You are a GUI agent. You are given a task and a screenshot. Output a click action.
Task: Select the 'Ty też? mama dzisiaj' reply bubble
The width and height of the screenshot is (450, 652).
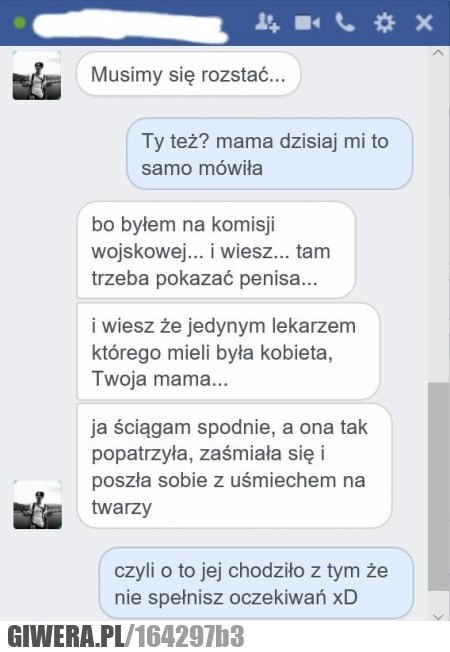270,154
